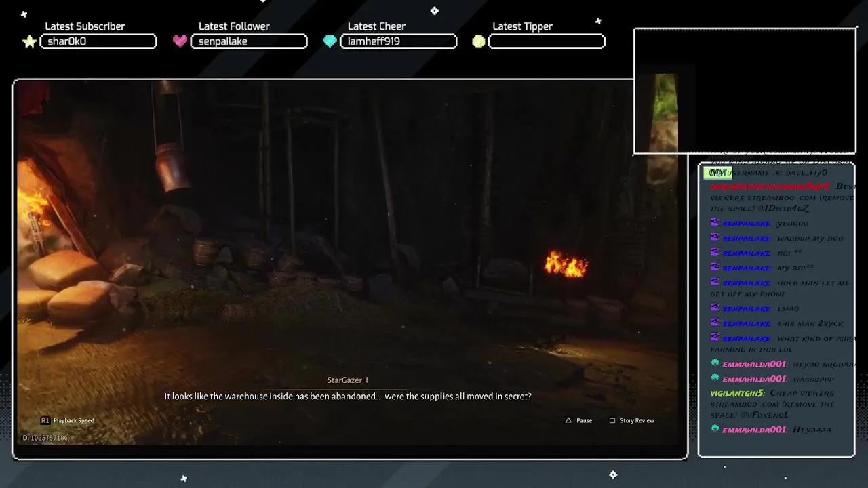The height and width of the screenshot is (488, 868).
Task: Click the speaker name 'StarGazerH'
Action: 347,380
